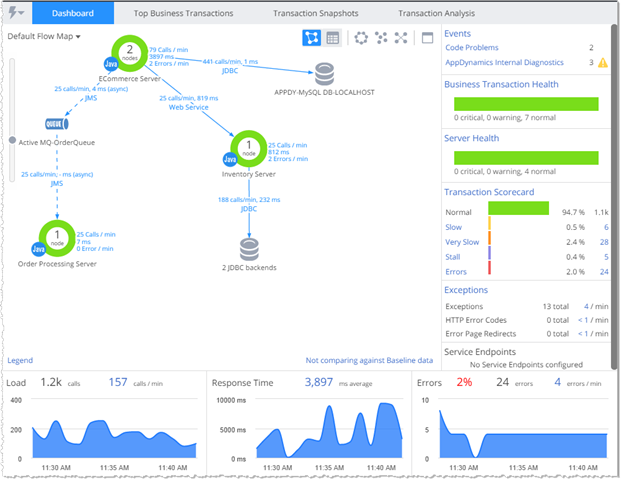Click the Response Time chart graph area
The width and height of the screenshot is (624, 485).
coord(329,429)
